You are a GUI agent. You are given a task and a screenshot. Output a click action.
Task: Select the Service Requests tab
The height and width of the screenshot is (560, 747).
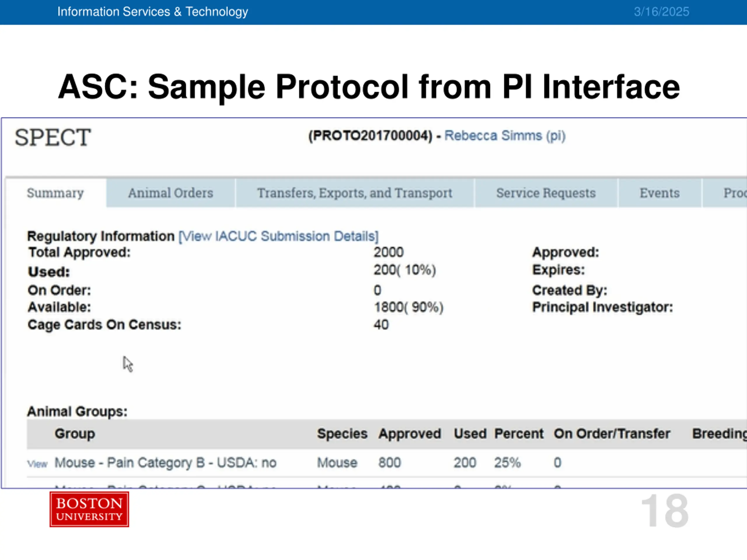point(546,193)
